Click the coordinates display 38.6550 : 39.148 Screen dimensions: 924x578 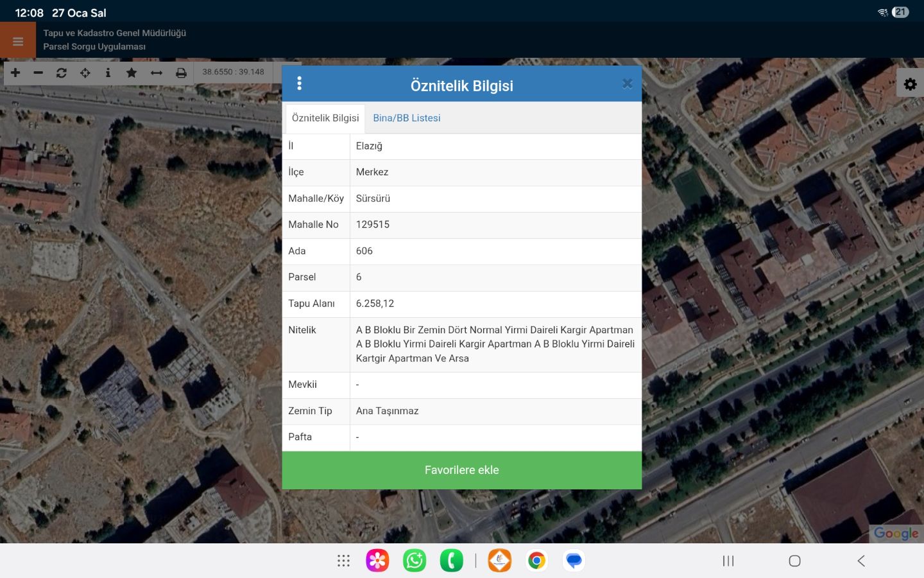(233, 72)
